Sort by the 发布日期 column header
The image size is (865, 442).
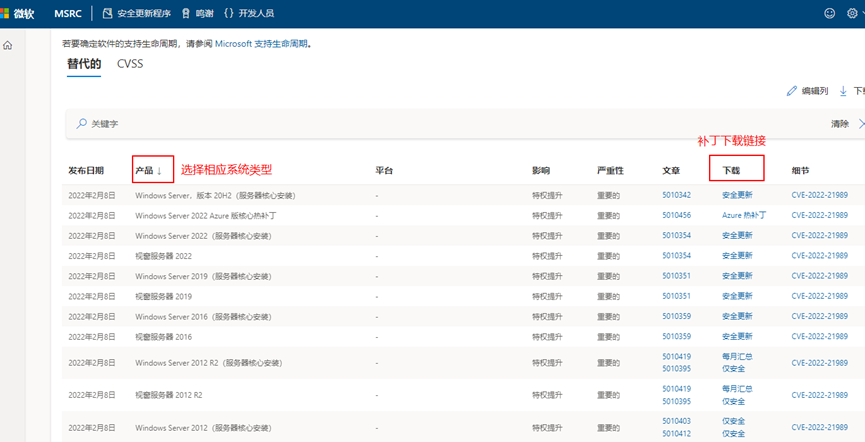tap(85, 171)
